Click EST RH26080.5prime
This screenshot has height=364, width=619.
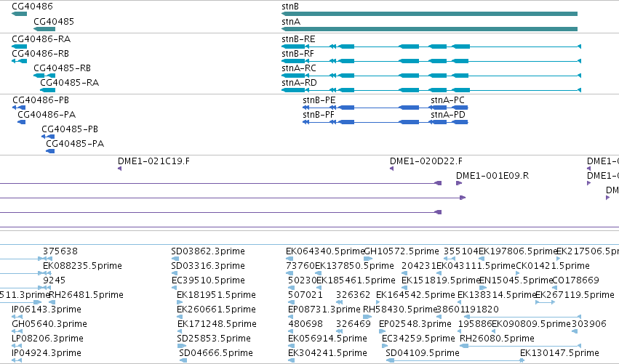click(497, 339)
